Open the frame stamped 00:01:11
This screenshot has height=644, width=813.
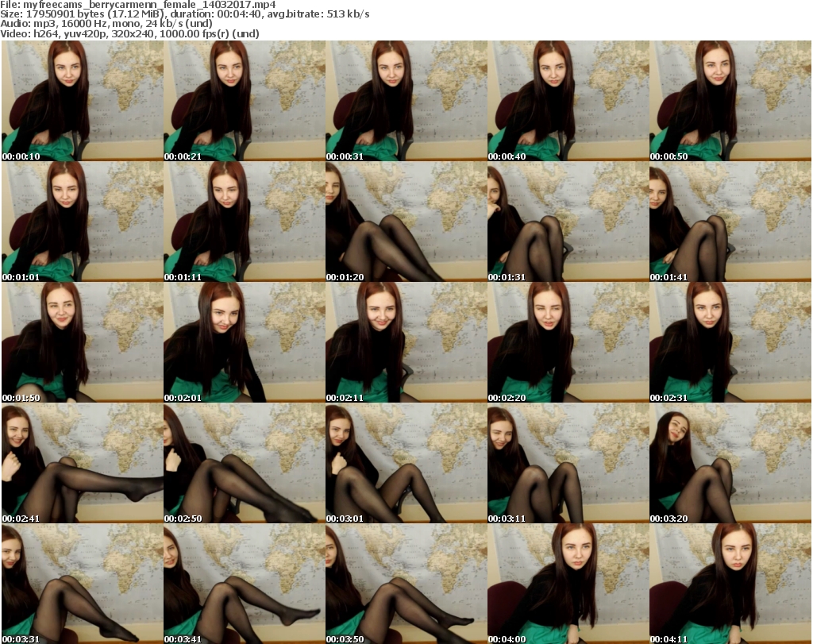click(245, 222)
